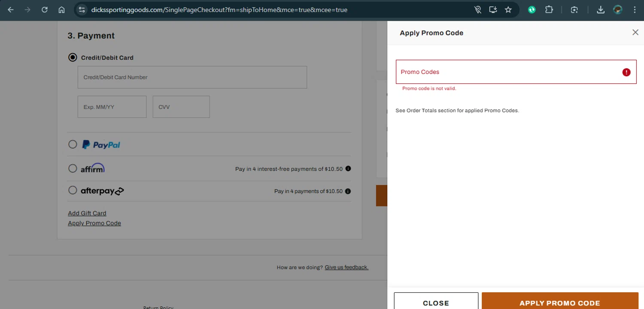Screen dimensions: 644x309
Task: Click 'See Order Totals section' note text
Action: 457,110
